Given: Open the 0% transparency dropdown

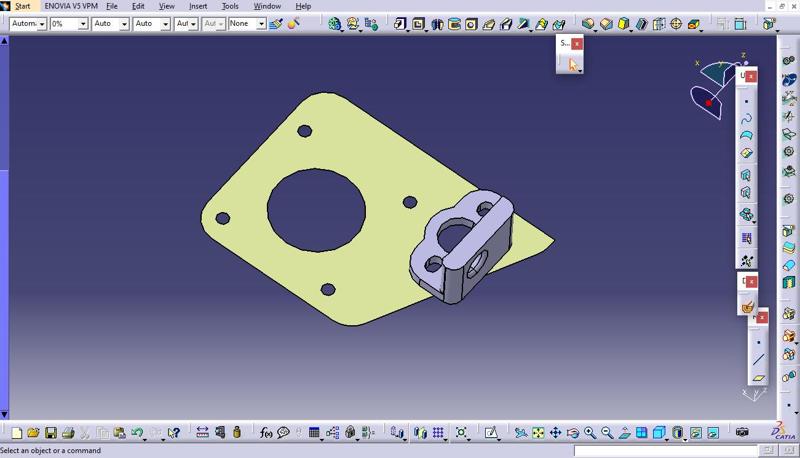Looking at the screenshot, I should pos(83,24).
